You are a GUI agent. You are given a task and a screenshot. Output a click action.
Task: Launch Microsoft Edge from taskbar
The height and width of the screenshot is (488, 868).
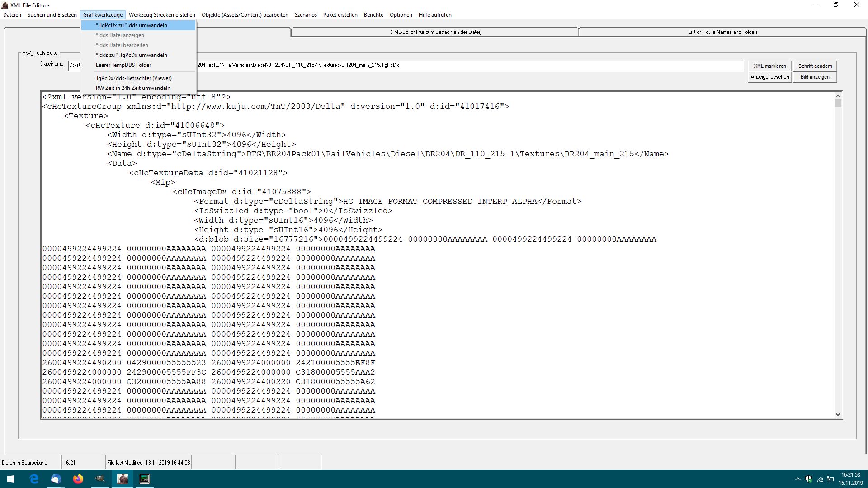(x=34, y=479)
